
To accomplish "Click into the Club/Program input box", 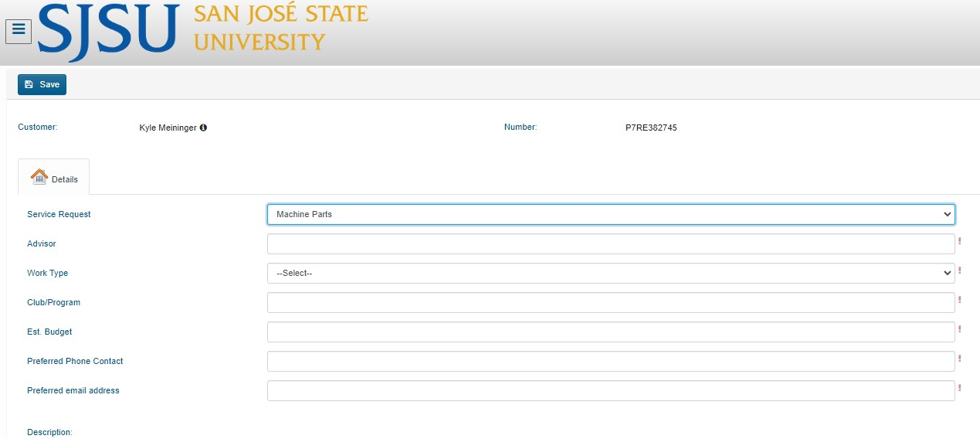I will point(610,302).
